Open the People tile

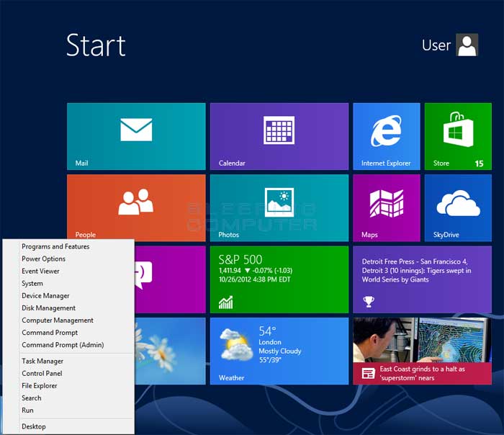(136, 208)
